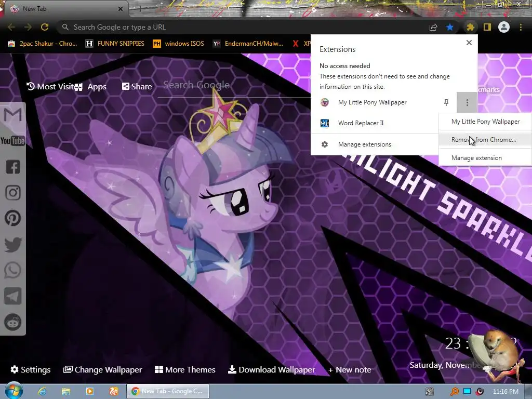Click the Word Replacer II extension icon
Image resolution: width=532 pixels, height=399 pixels.
(x=325, y=123)
